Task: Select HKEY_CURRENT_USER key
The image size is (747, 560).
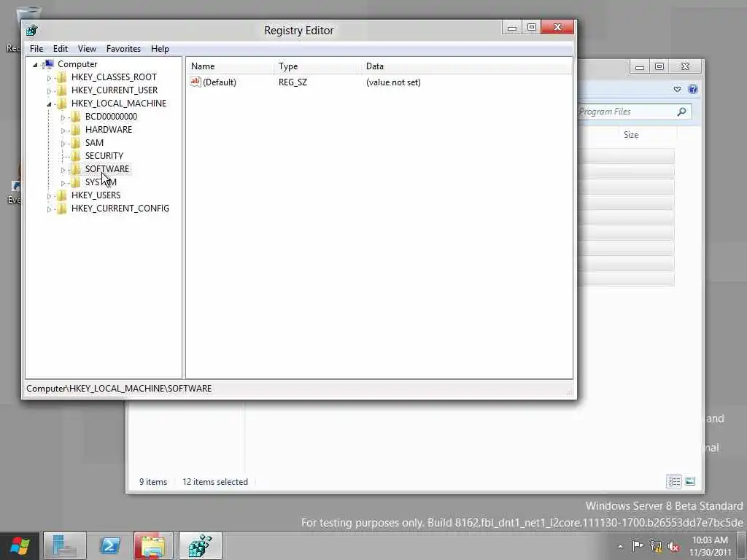Action: point(115,90)
